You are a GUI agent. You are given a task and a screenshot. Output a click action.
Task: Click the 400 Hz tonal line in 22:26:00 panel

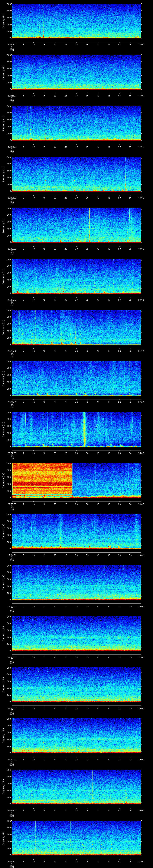coord(76,637)
